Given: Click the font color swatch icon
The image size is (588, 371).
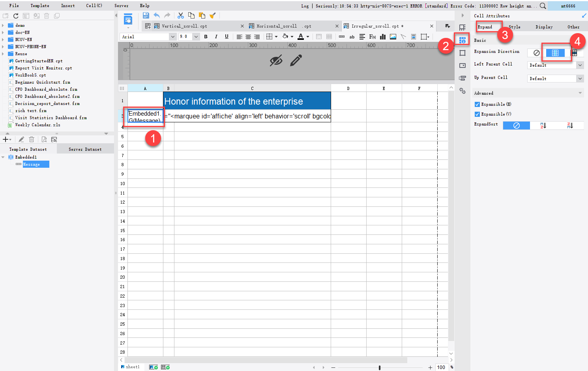Looking at the screenshot, I should [x=301, y=37].
